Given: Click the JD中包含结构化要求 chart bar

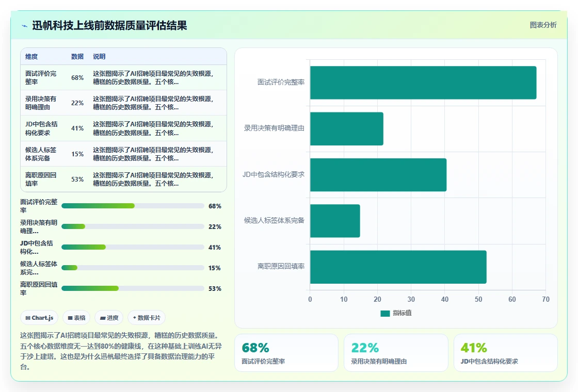Looking at the screenshot, I should pyautogui.click(x=378, y=175).
